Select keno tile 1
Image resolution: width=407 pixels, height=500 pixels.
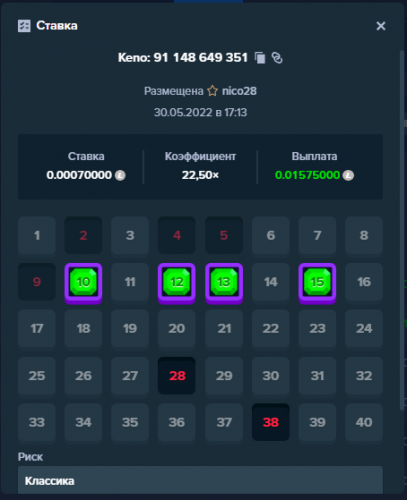tap(37, 236)
